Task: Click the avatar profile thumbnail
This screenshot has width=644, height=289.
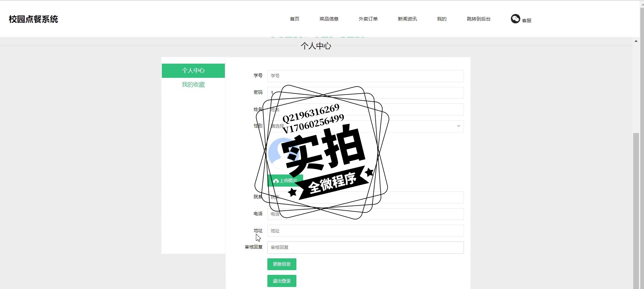Action: (284, 153)
